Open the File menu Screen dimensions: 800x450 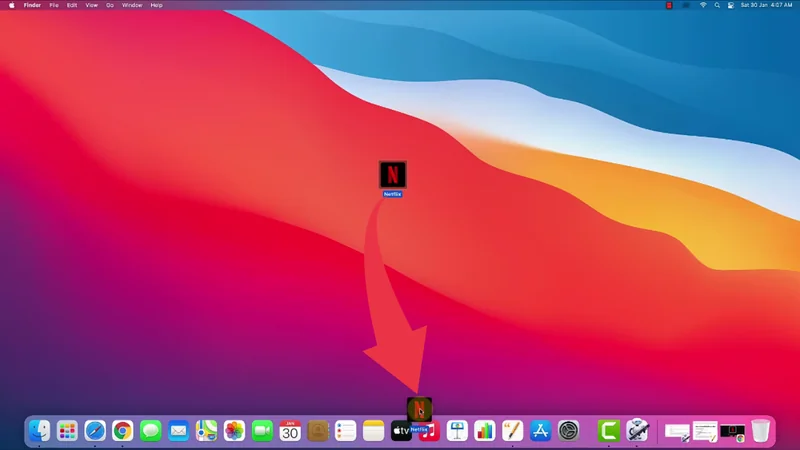54,5
